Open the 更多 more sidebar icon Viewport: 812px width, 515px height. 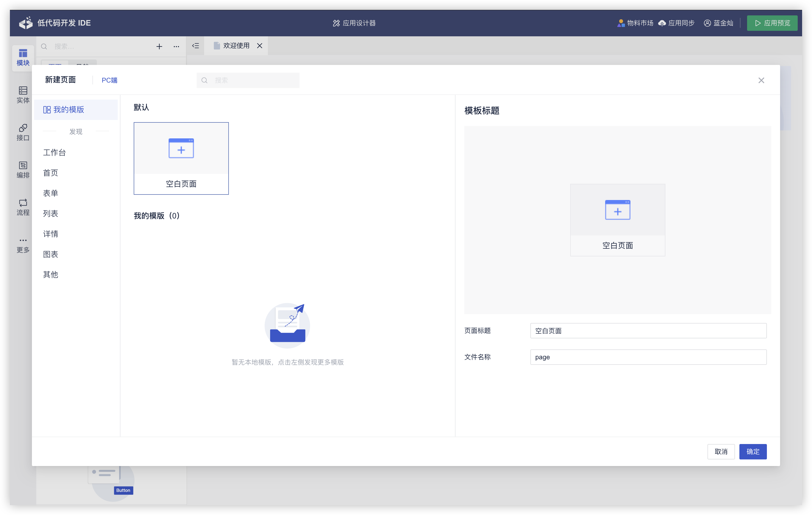point(23,245)
